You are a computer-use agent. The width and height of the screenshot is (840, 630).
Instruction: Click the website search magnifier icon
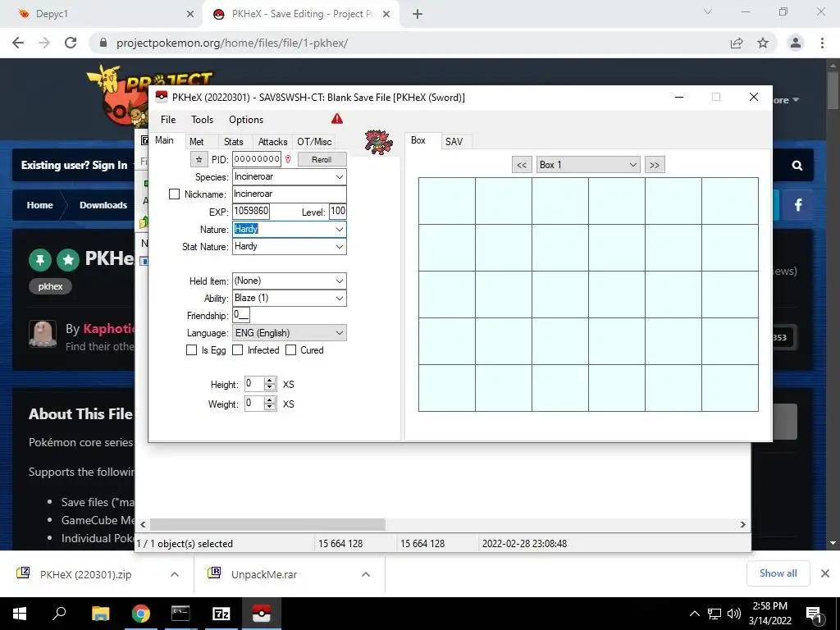click(797, 166)
